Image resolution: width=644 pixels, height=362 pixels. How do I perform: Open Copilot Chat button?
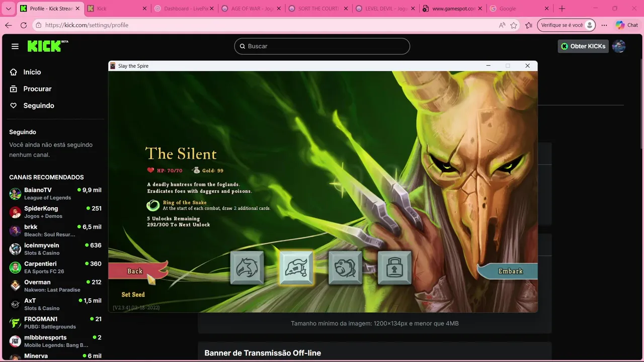pos(627,25)
